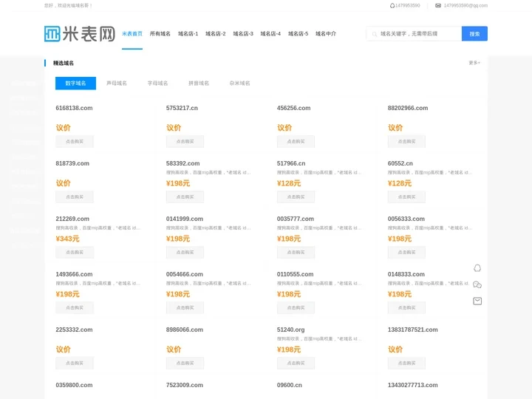Select the 杂米域名 tab

(x=240, y=83)
